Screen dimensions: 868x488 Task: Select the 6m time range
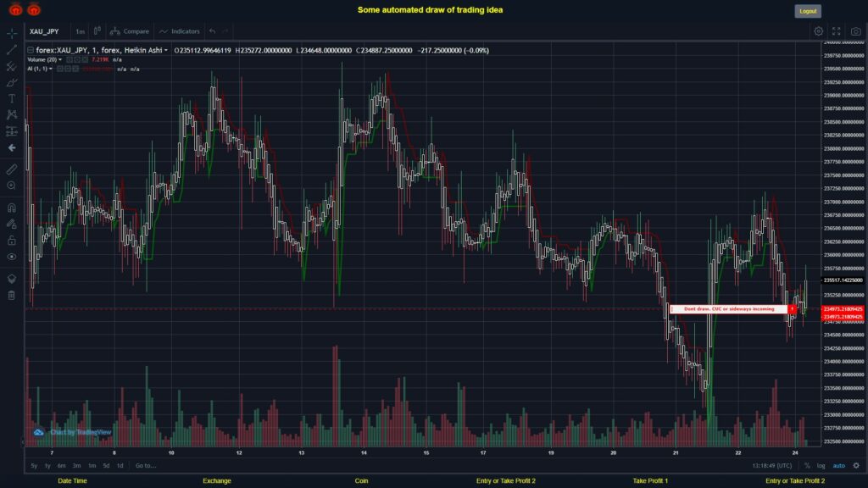point(61,465)
